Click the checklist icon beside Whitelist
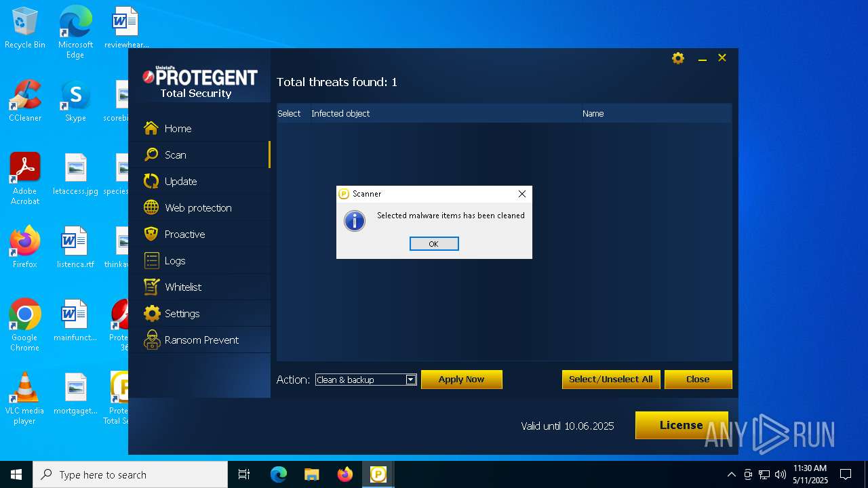 [151, 287]
